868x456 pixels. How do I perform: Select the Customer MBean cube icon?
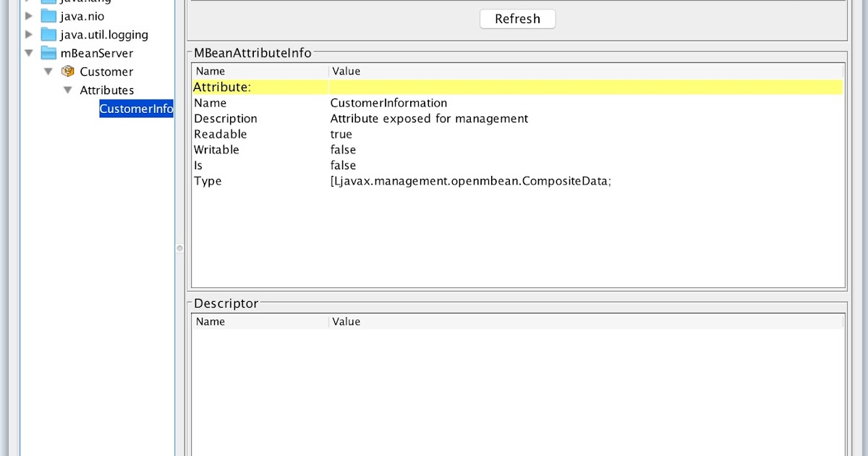67,71
